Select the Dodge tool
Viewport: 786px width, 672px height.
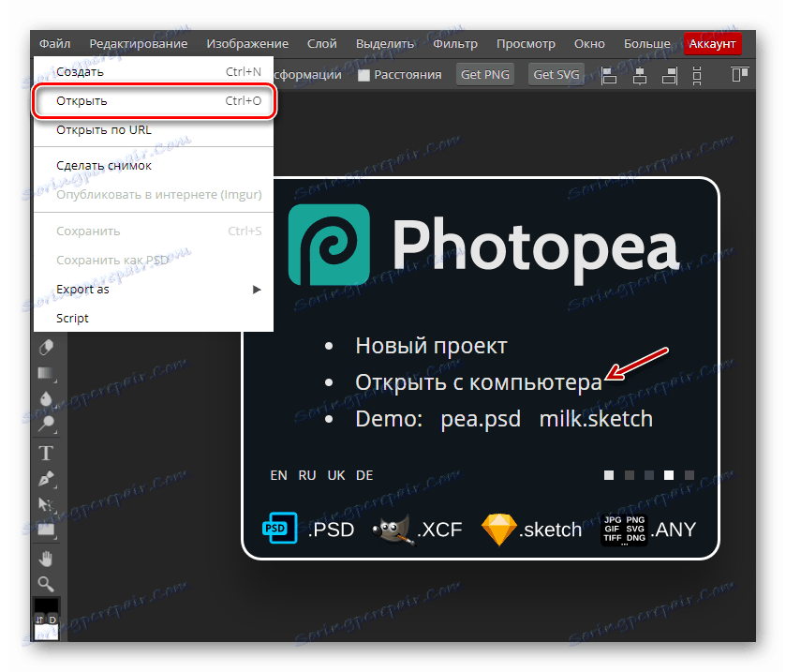pyautogui.click(x=46, y=425)
